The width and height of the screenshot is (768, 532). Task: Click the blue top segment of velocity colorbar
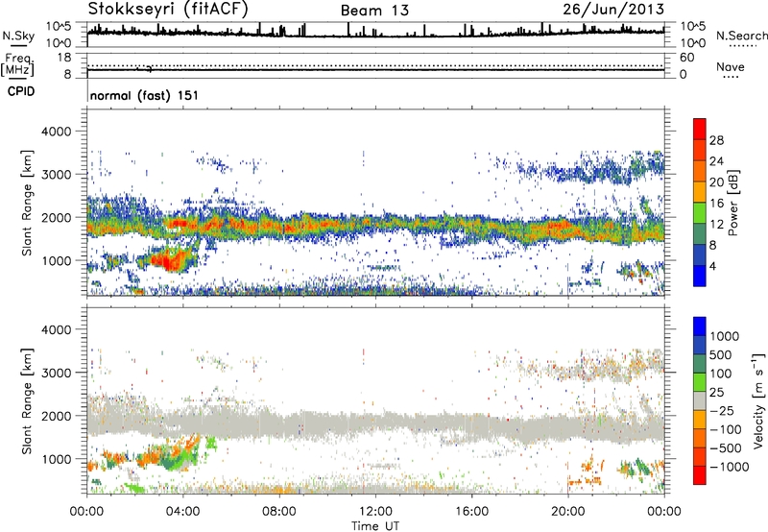(700, 326)
